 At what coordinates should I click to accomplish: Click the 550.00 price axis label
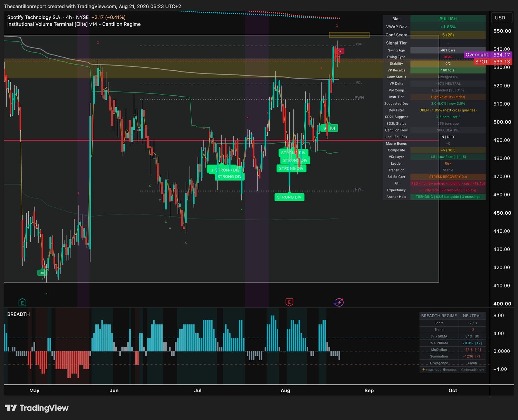(x=502, y=31)
